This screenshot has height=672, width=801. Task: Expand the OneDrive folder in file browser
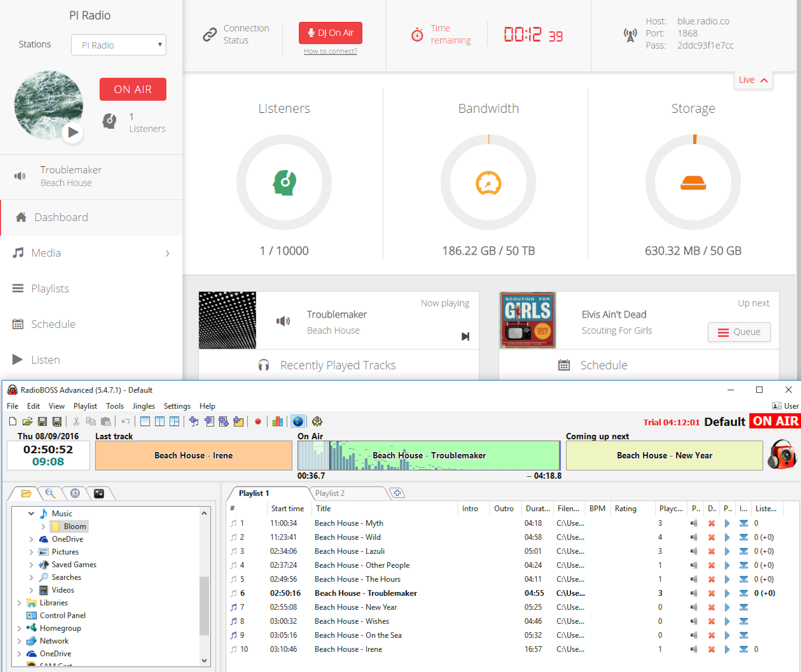32,539
